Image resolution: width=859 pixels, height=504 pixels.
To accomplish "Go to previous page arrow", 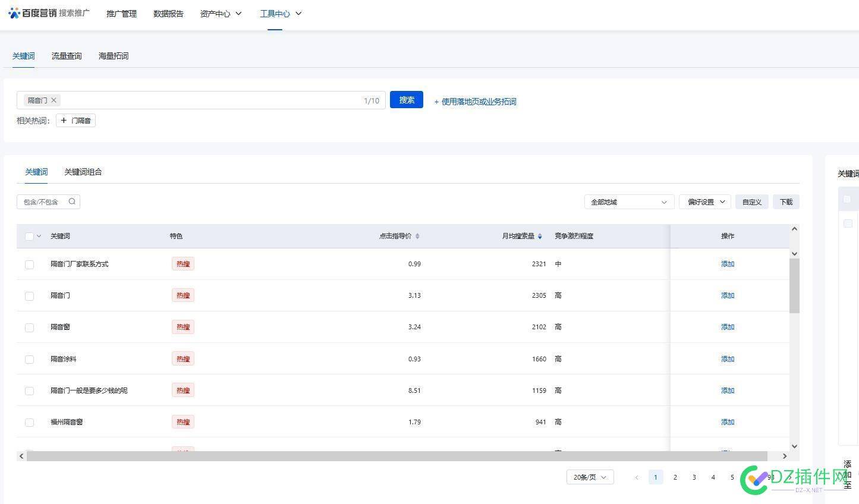I will (x=637, y=477).
